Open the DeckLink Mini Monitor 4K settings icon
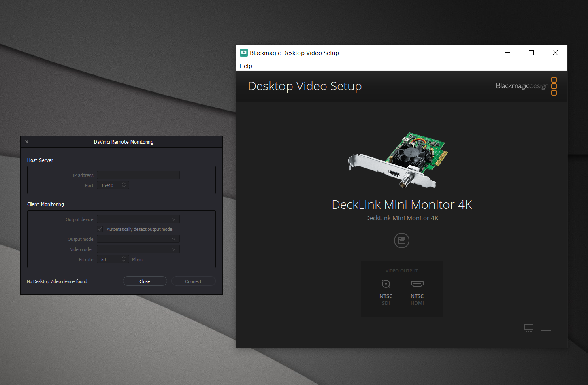 point(402,240)
